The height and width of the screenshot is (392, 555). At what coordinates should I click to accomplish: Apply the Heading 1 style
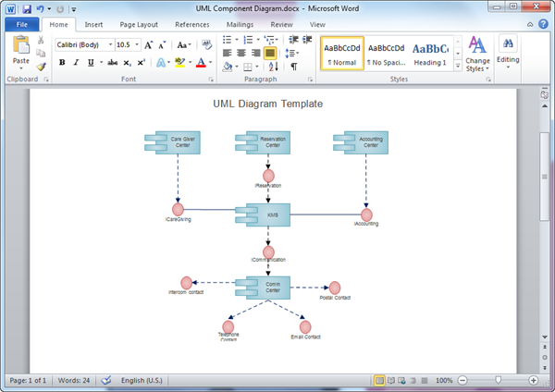point(429,54)
